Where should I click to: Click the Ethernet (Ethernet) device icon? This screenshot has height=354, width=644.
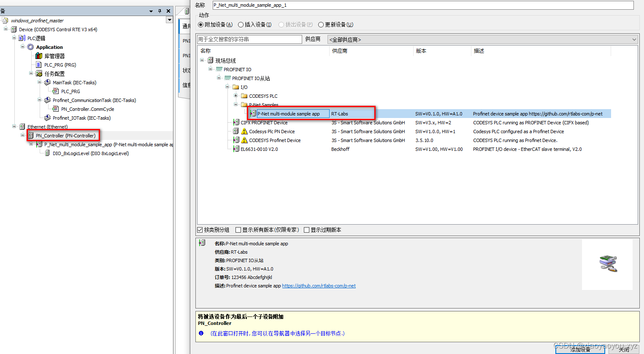[22, 127]
